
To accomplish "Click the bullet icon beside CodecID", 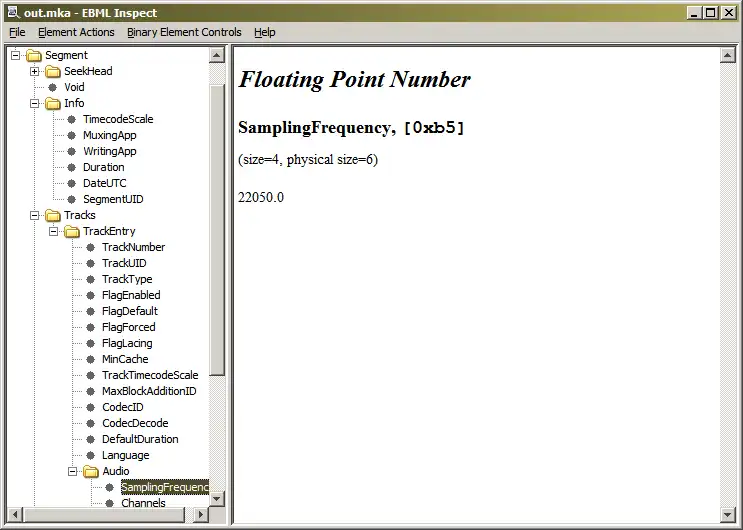I will tap(91, 408).
